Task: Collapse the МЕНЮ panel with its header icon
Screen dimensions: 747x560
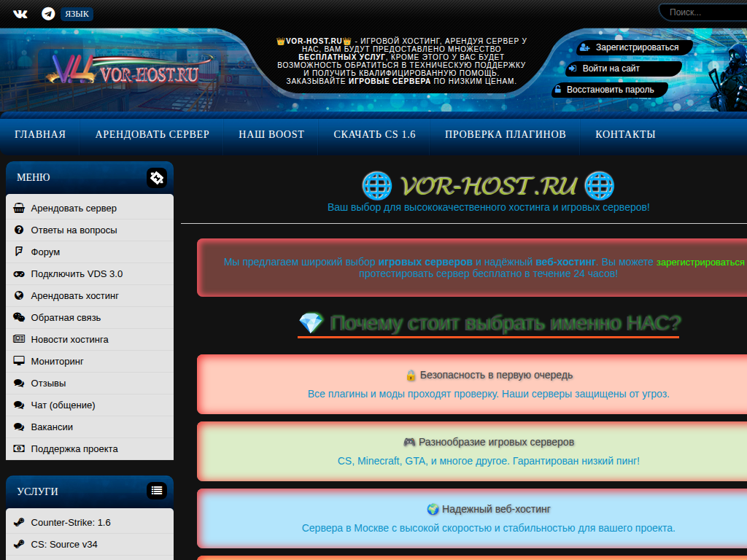Action: [x=157, y=177]
